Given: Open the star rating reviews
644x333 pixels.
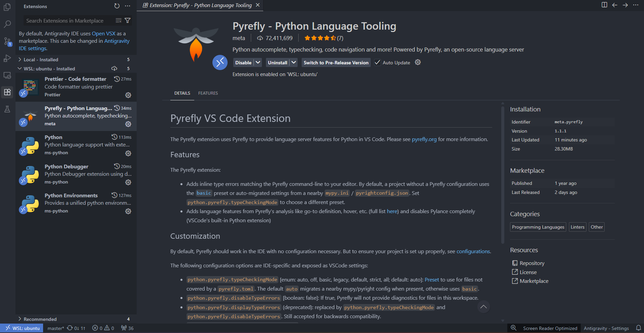Looking at the screenshot, I should [x=324, y=38].
